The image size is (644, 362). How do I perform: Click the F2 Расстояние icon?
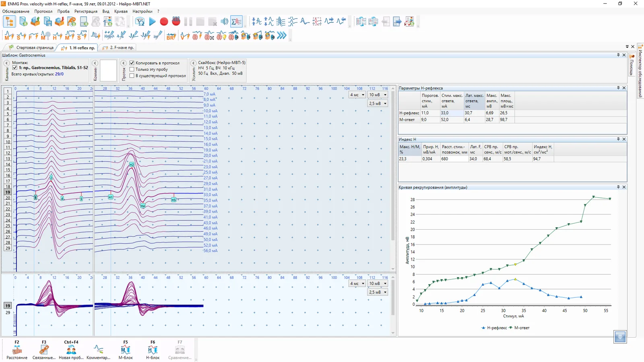click(17, 350)
